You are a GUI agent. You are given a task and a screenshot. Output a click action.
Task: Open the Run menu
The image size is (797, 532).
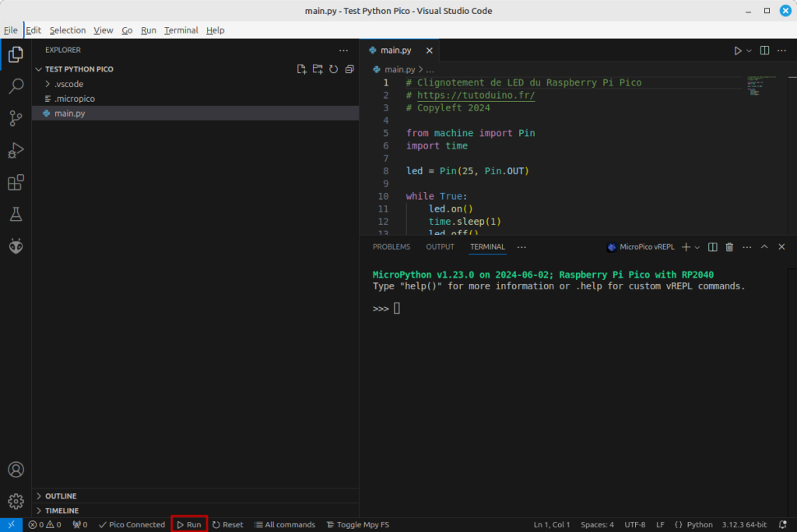tap(149, 30)
